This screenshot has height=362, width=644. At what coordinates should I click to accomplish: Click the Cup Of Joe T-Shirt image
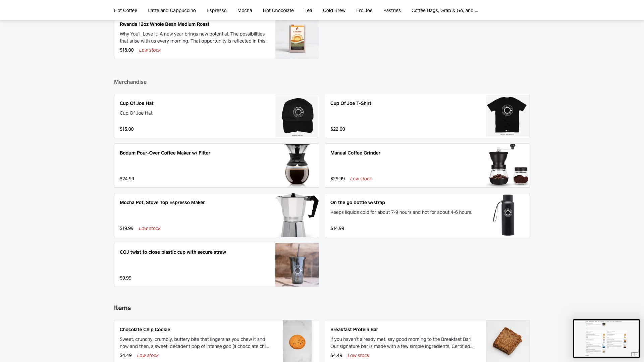coord(507,116)
